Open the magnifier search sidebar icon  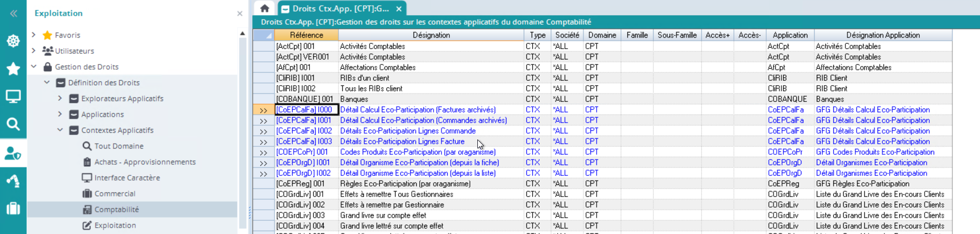tap(13, 124)
